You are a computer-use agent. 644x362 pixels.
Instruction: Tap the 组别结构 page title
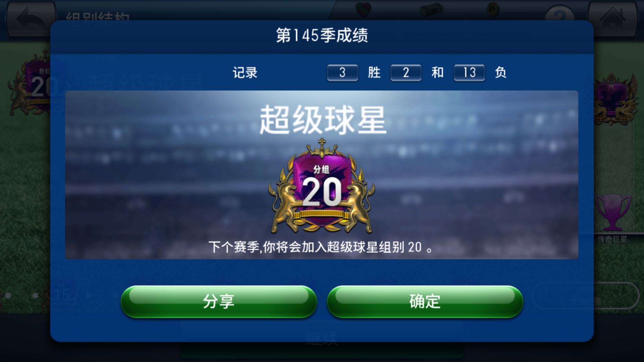[97, 17]
